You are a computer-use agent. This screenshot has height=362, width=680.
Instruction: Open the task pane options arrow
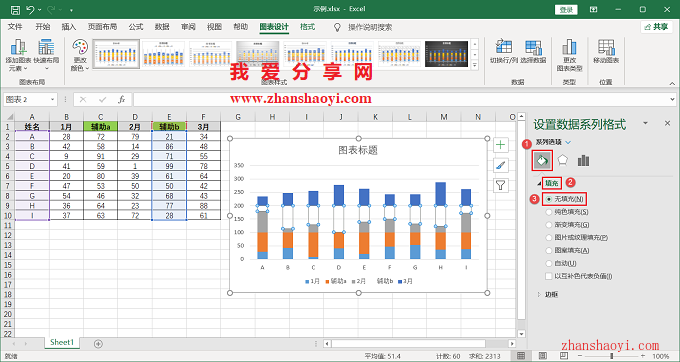coord(645,124)
